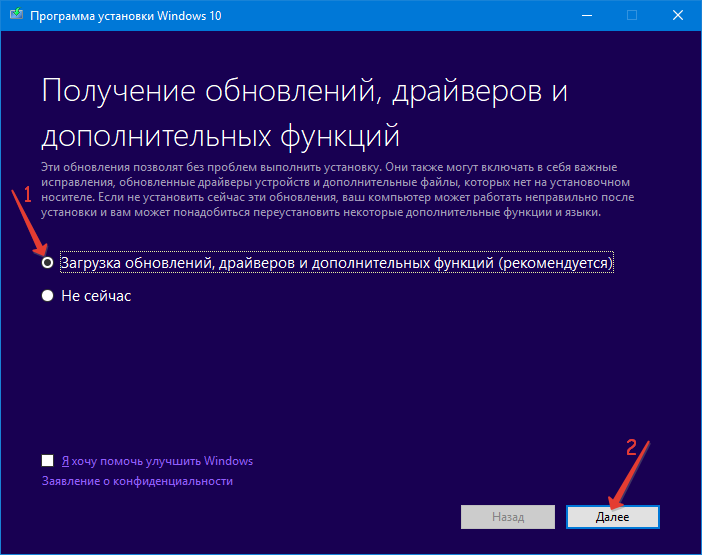Click the greyed-out "Назад" button
The image size is (702, 555).
pos(508,517)
